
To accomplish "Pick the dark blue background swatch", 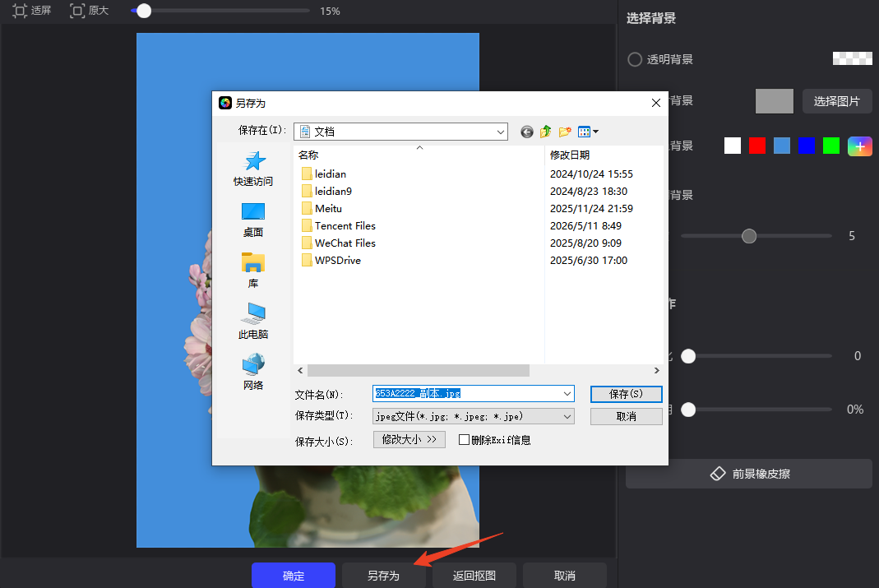I will (806, 146).
